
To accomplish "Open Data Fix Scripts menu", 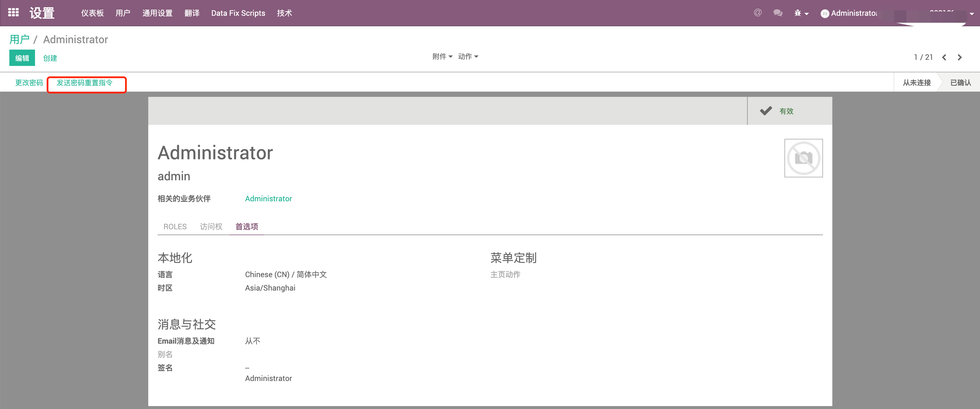I will tap(238, 13).
